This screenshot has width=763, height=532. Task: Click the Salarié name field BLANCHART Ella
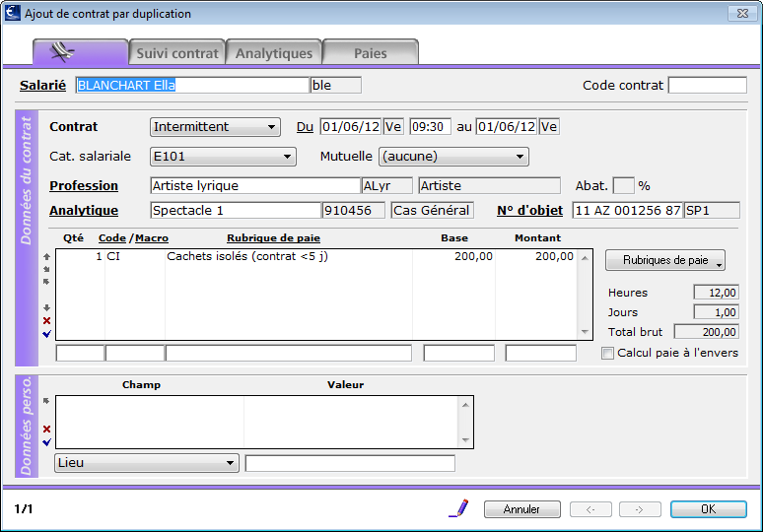click(192, 85)
